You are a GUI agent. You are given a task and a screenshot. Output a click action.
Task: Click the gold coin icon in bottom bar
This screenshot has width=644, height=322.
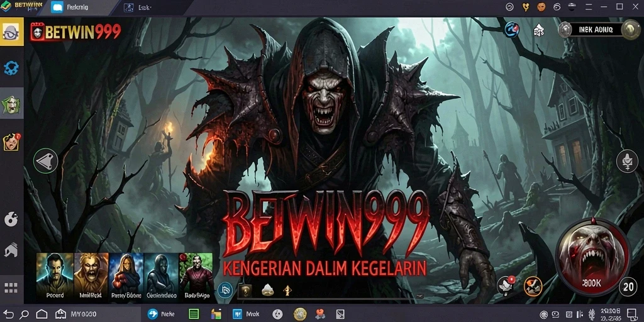(x=300, y=314)
